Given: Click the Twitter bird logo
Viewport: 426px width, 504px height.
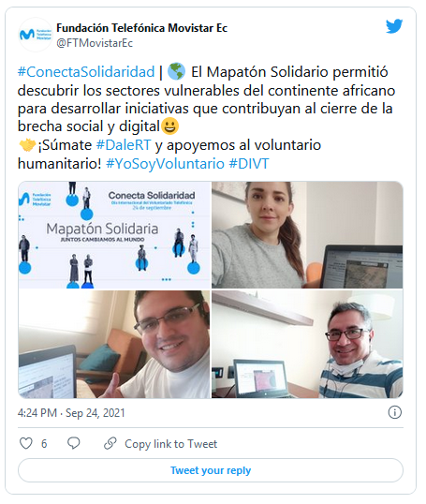Looking at the screenshot, I should pos(394,26).
